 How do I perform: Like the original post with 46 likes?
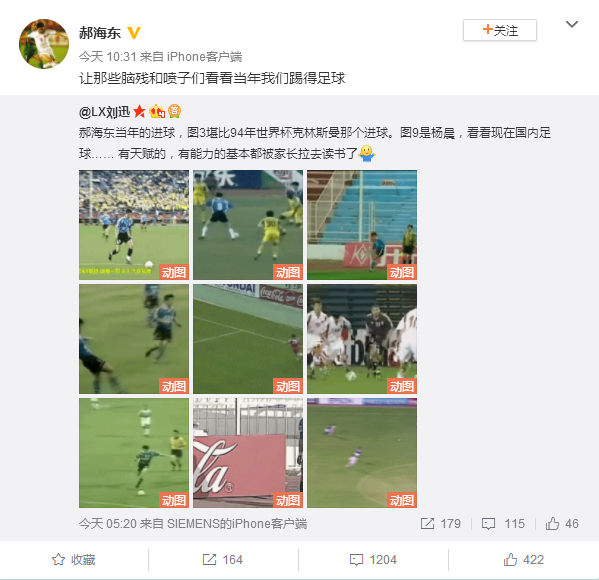coord(562,523)
